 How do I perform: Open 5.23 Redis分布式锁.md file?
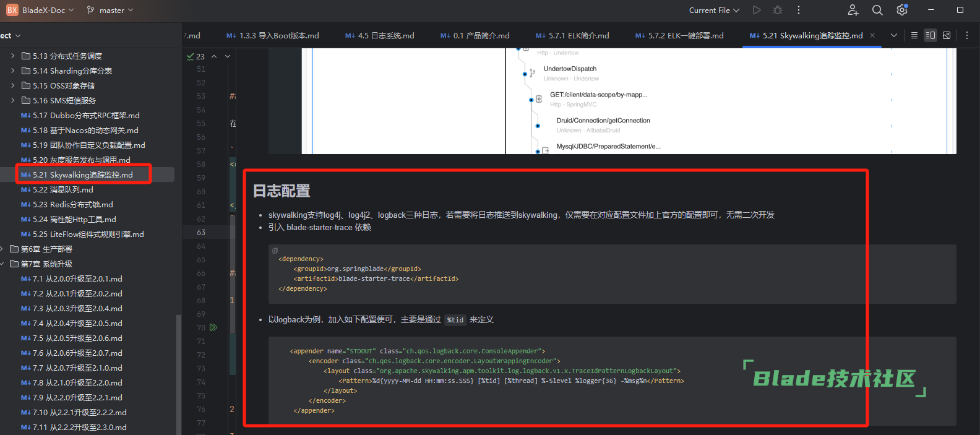click(x=67, y=204)
